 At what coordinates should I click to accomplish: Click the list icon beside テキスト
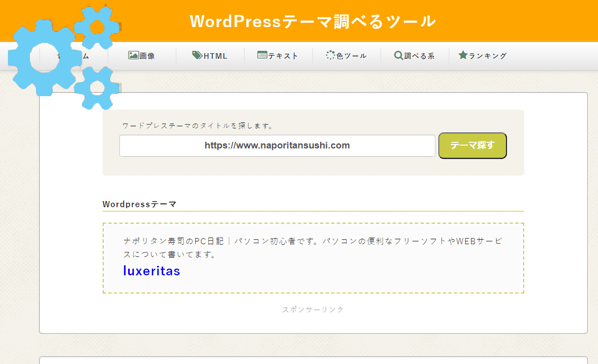click(x=262, y=56)
